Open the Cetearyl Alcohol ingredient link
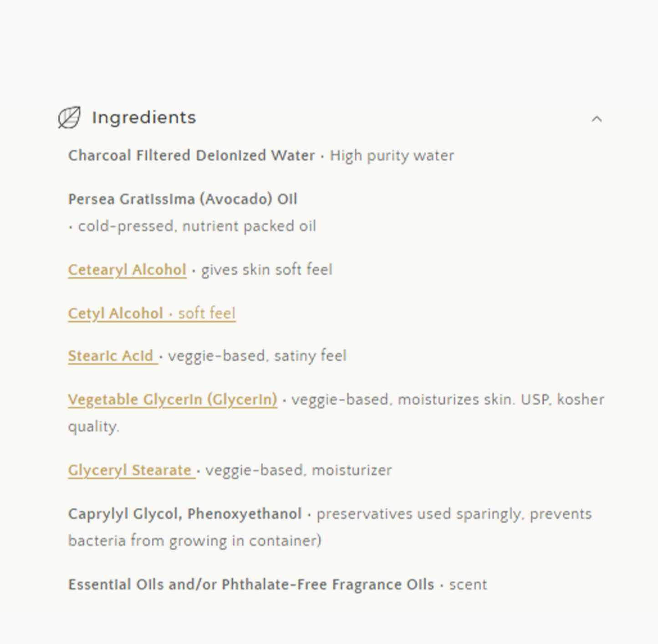The width and height of the screenshot is (658, 644). click(x=127, y=269)
